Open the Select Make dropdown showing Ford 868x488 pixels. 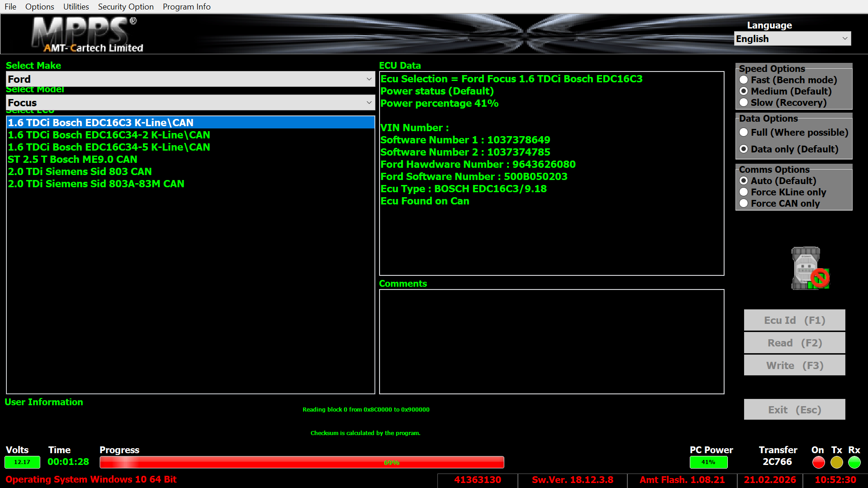[190, 79]
